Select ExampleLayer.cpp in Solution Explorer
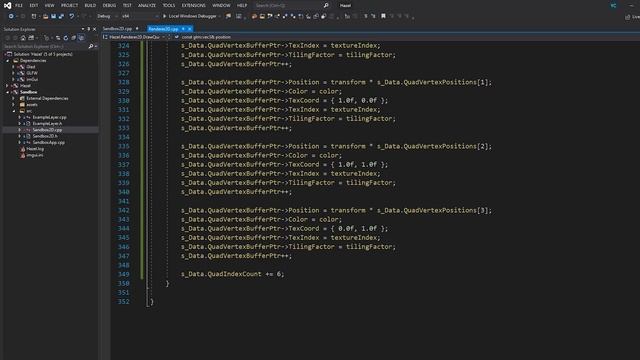Screen dimensions: 640x360 pos(49,117)
